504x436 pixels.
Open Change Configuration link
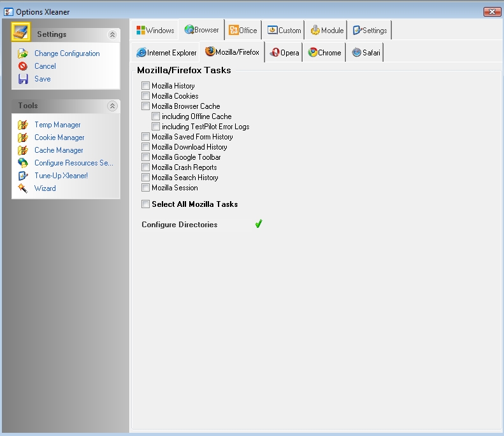(x=67, y=53)
